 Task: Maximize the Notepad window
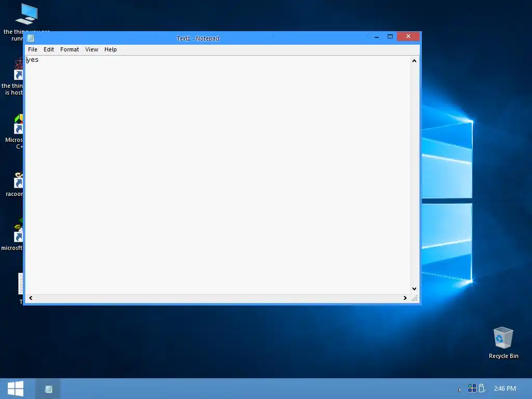coord(390,36)
